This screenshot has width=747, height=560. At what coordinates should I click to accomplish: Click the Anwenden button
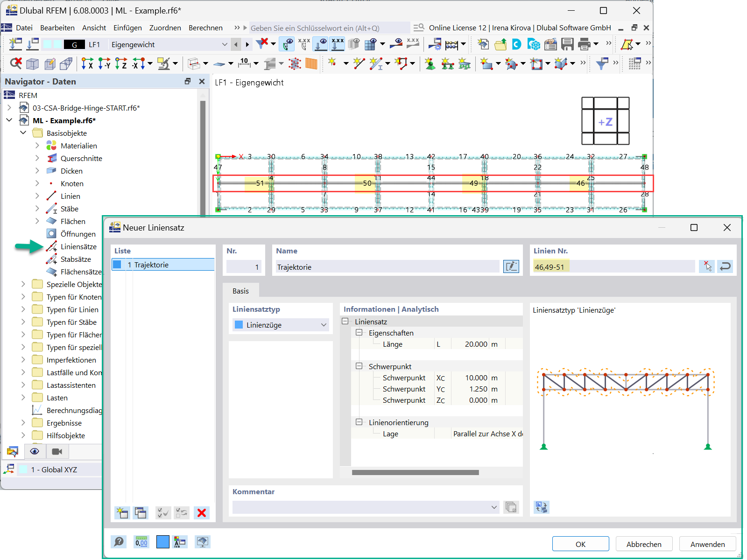707,544
